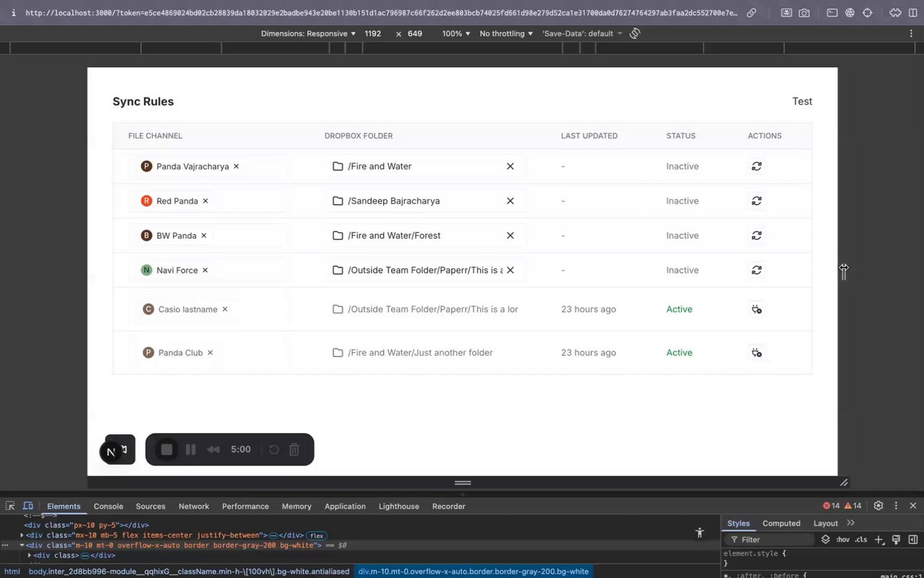Delete the recording with trash icon
Viewport: 924px width, 578px height.
click(x=295, y=450)
